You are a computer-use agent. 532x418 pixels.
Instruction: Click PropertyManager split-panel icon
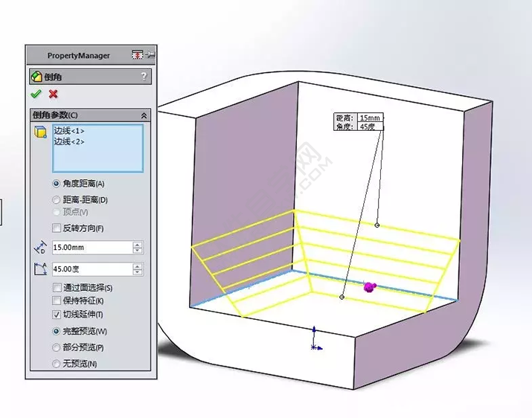click(138, 54)
